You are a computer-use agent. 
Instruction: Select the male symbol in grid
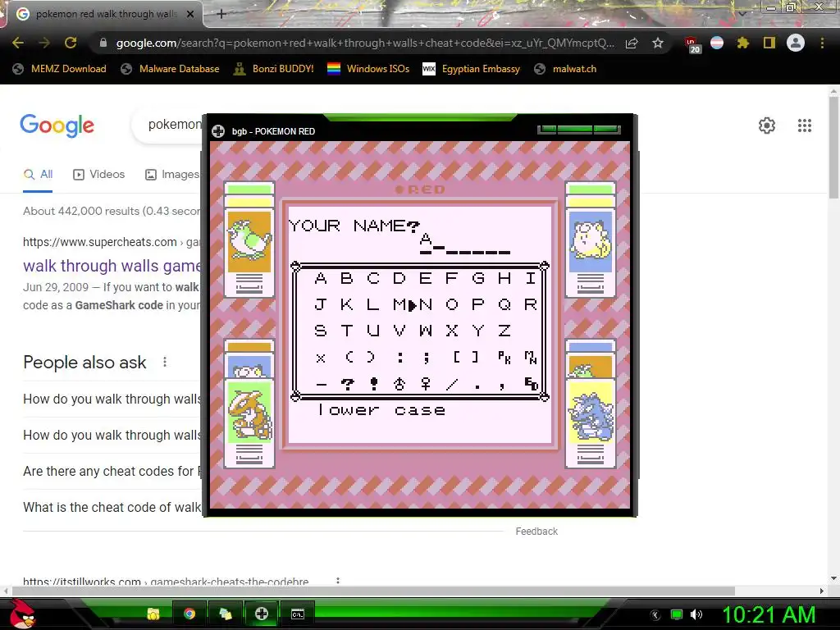[x=399, y=384]
